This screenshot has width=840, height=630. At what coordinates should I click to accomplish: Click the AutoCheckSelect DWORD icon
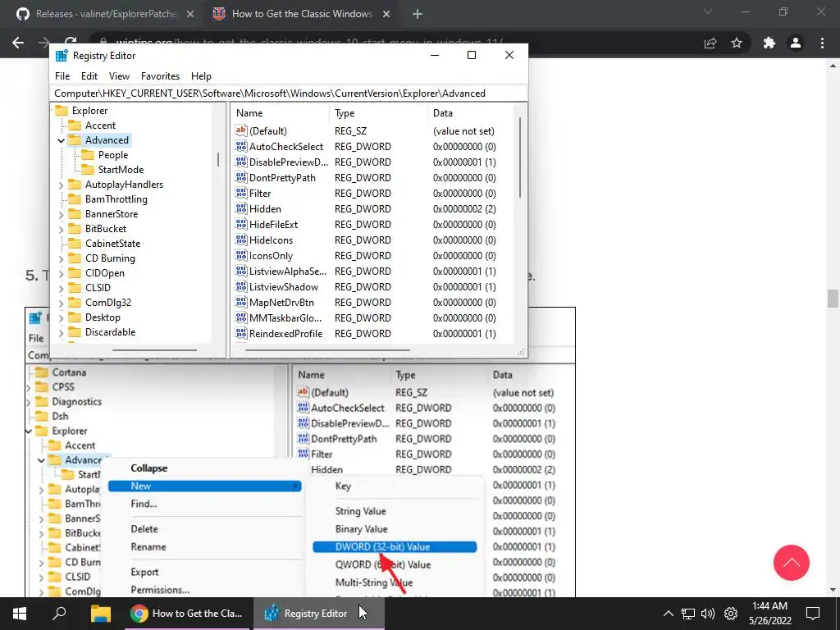241,146
